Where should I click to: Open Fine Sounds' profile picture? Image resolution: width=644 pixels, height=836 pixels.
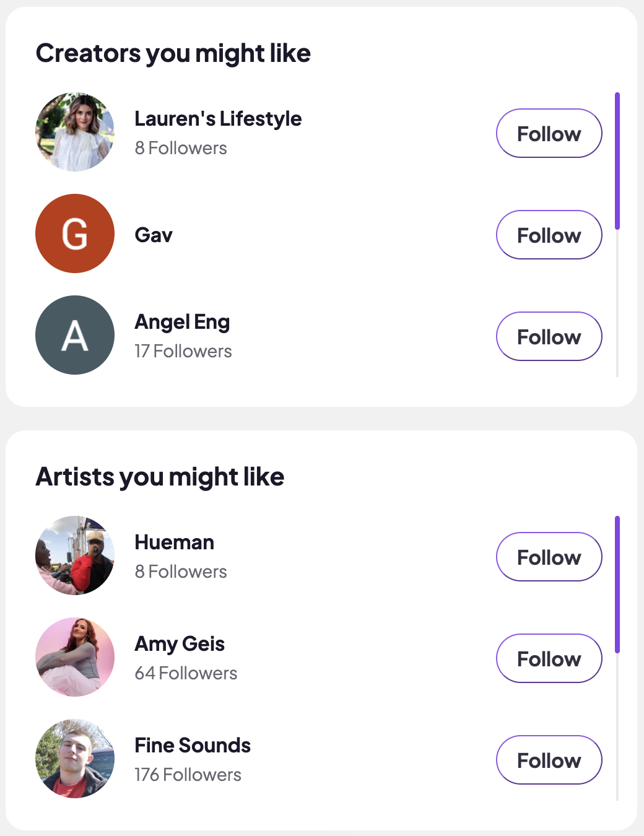click(75, 759)
